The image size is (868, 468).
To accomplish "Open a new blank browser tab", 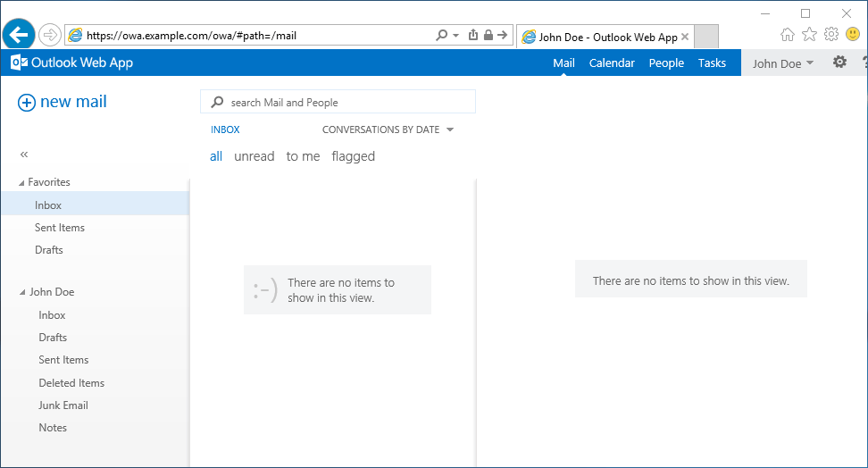I will (x=705, y=37).
